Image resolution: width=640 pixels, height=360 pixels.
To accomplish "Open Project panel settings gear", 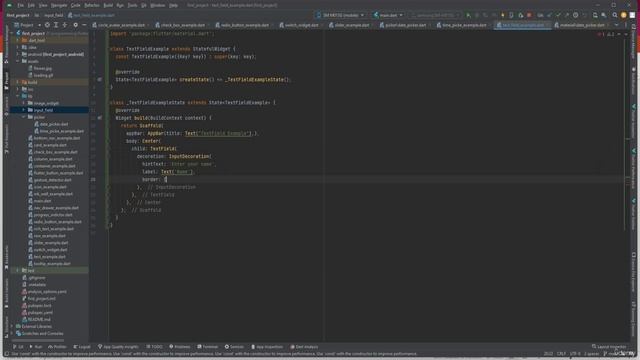I will (x=76, y=25).
